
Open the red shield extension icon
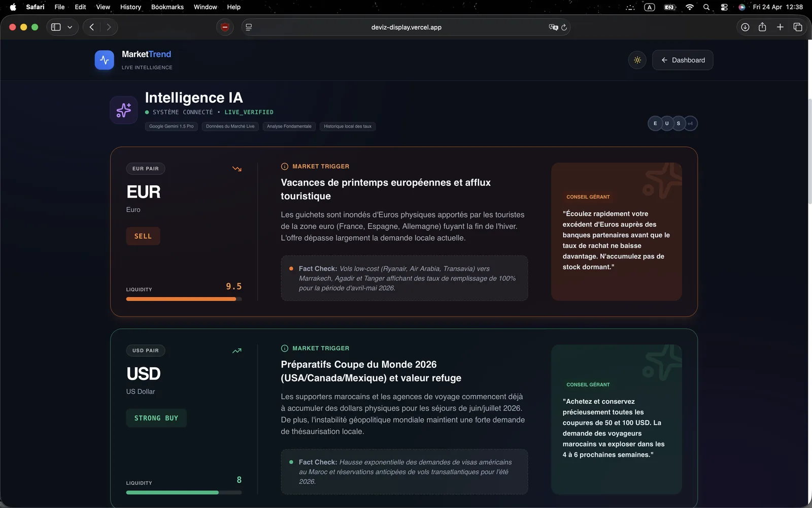(225, 27)
